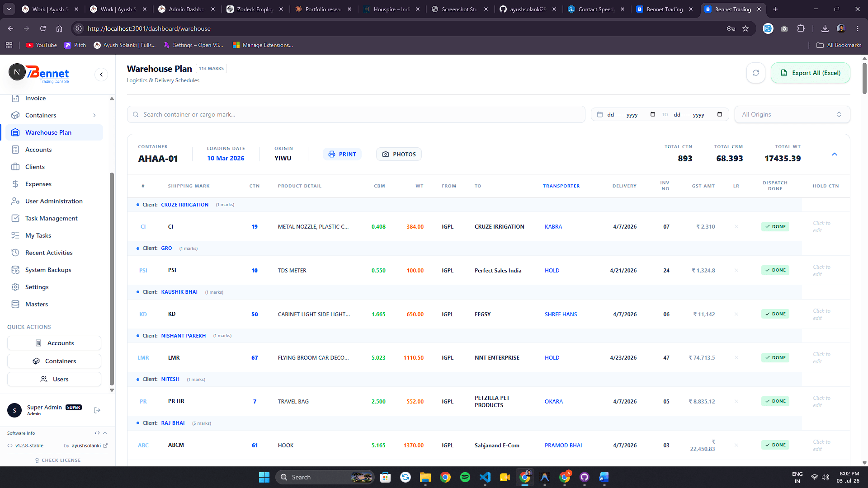Switch to Admin Dashboard browser tab
Screen dimensions: 868x488
tap(186, 9)
